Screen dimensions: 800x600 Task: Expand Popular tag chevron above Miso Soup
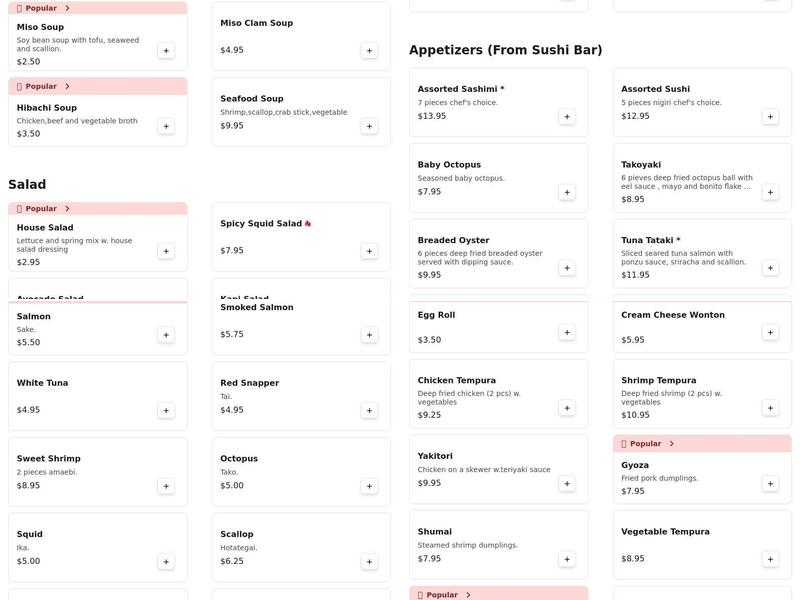[67, 8]
